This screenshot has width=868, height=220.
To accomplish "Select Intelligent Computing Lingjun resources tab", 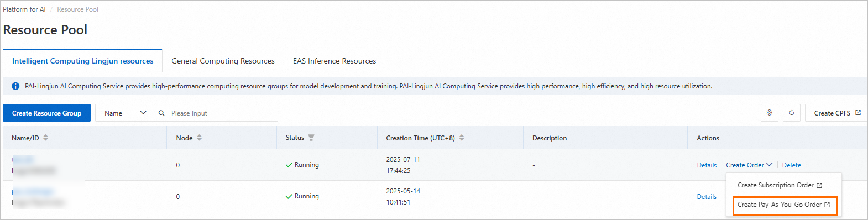I will (x=83, y=61).
